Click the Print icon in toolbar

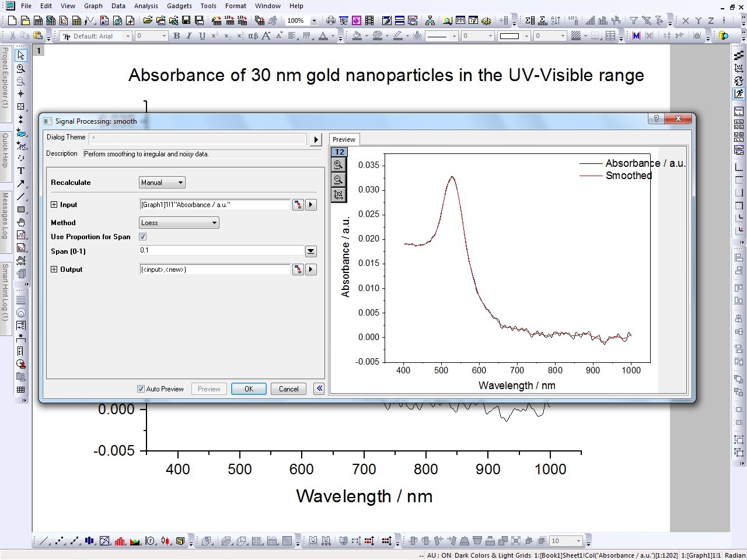pyautogui.click(x=331, y=21)
